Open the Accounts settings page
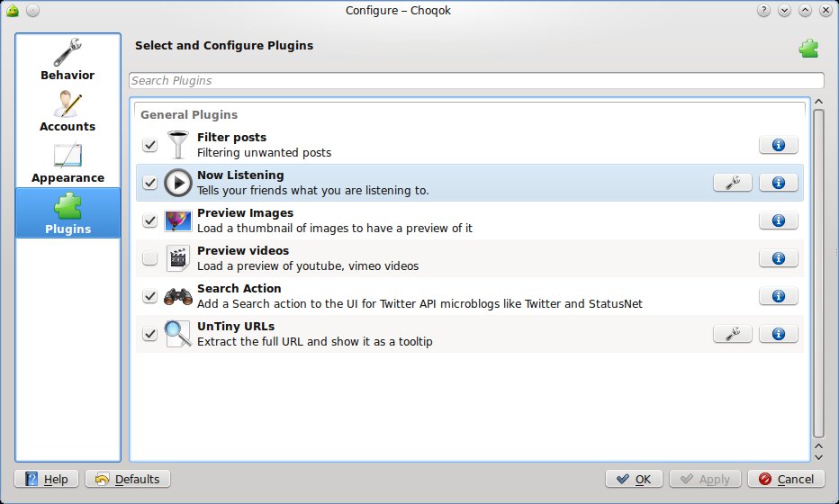Screen dimensions: 839x504 [x=68, y=112]
